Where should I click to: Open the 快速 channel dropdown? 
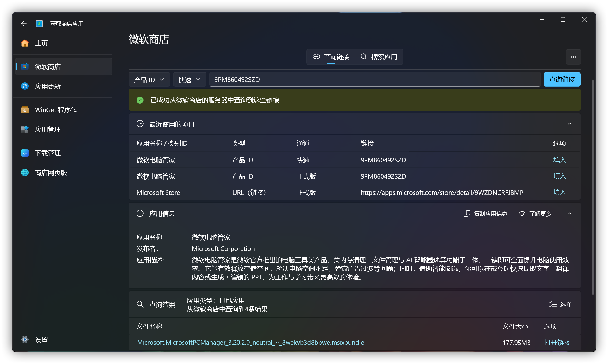pyautogui.click(x=189, y=79)
